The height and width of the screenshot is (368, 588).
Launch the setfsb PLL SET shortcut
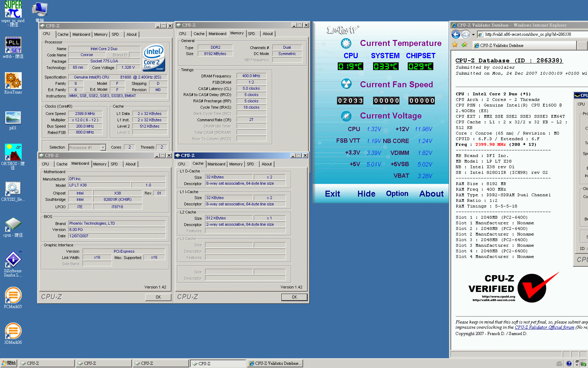coord(13,48)
